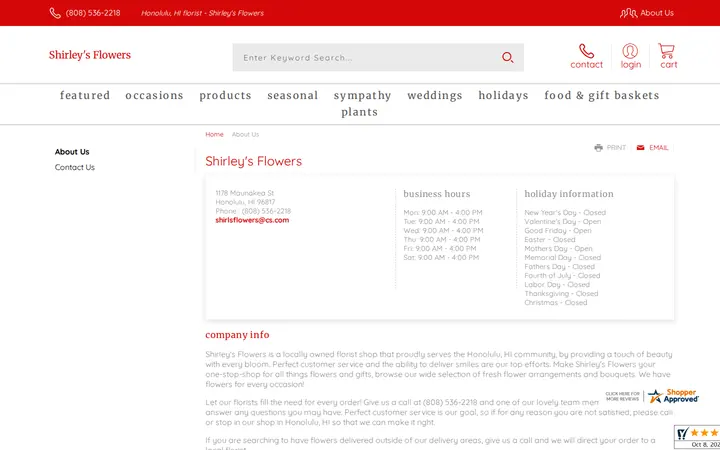Click the PRINT link

[616, 147]
